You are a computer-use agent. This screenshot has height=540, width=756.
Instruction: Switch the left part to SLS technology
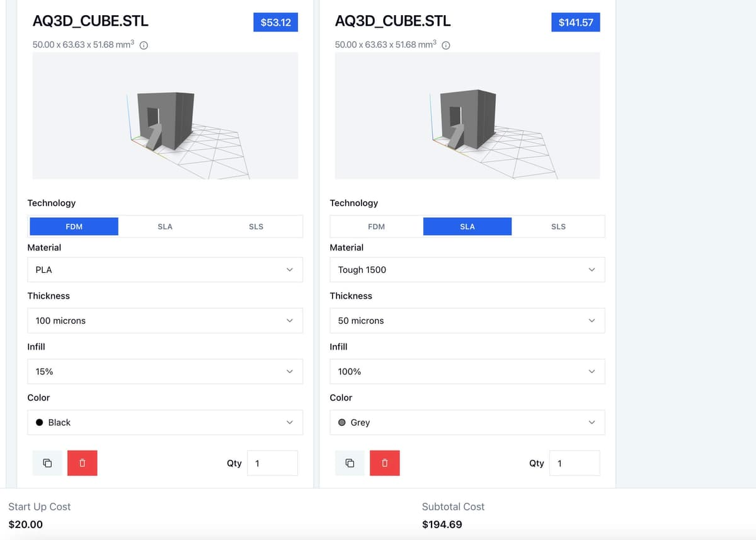tap(256, 226)
